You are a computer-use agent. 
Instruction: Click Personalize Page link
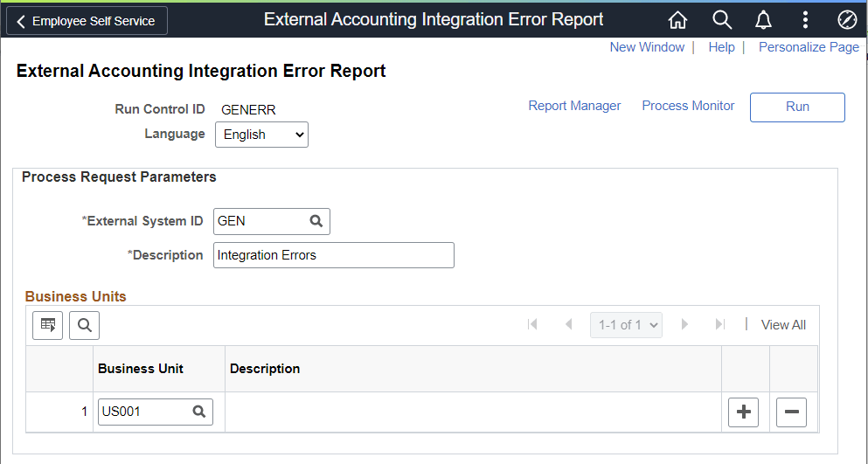809,47
